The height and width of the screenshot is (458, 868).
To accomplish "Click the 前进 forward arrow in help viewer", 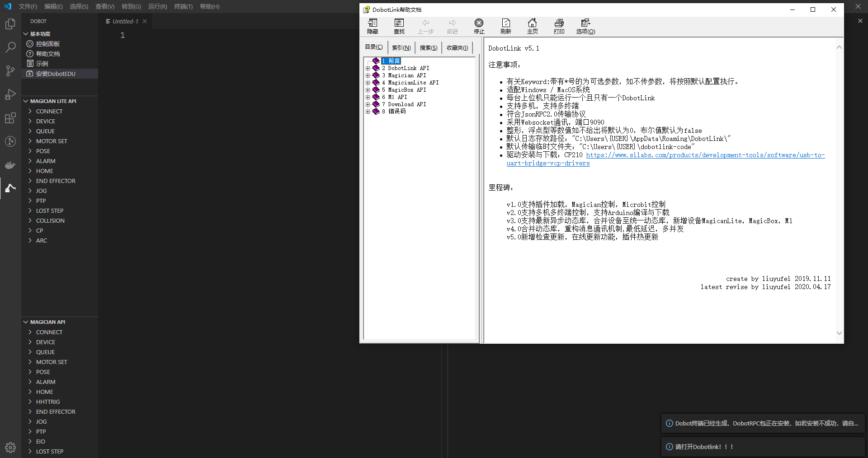I will pyautogui.click(x=453, y=27).
